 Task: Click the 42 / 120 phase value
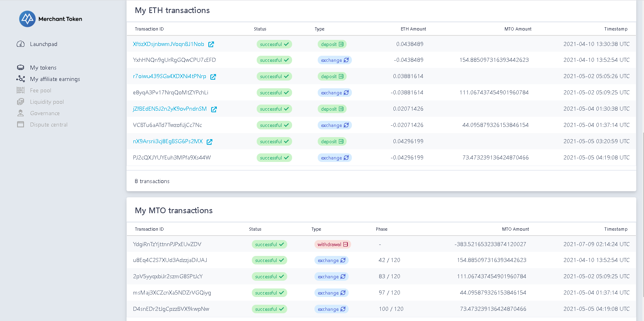coord(389,260)
